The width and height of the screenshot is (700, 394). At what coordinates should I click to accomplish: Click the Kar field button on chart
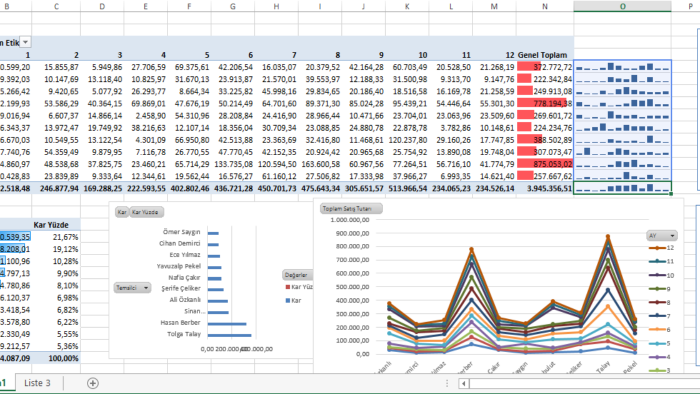point(122,212)
